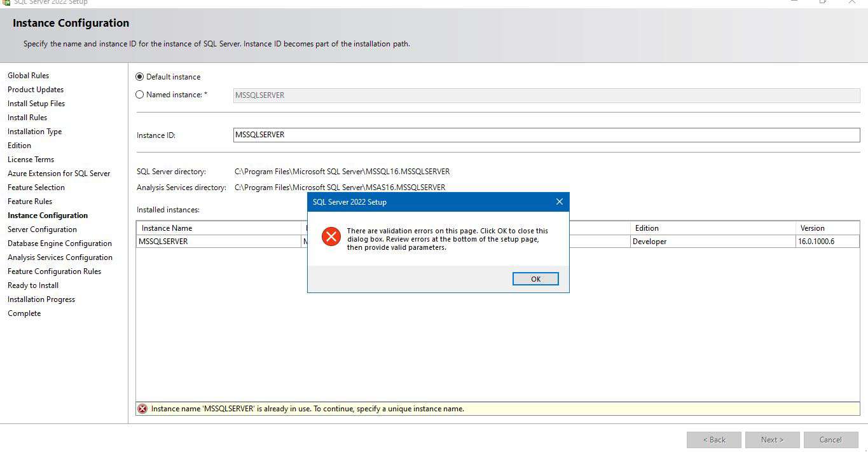Open Azure Extension for SQL Server step
This screenshot has height=452, width=868.
(59, 174)
